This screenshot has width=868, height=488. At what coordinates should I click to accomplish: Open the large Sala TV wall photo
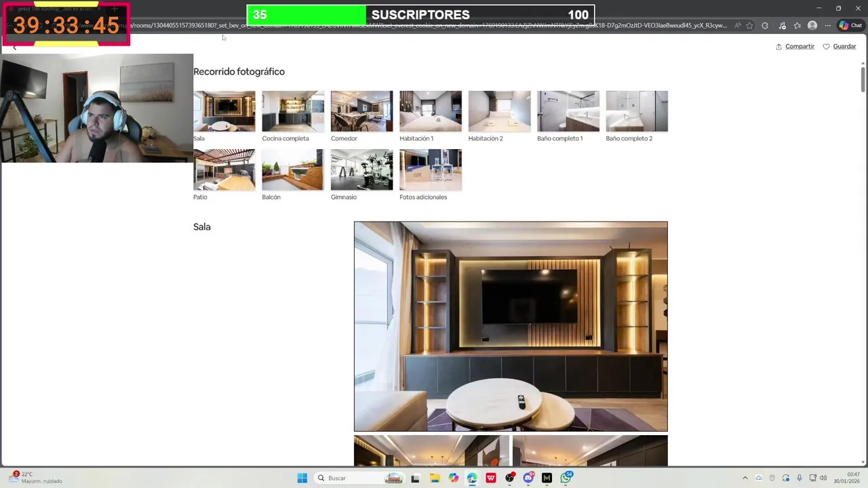(x=511, y=326)
